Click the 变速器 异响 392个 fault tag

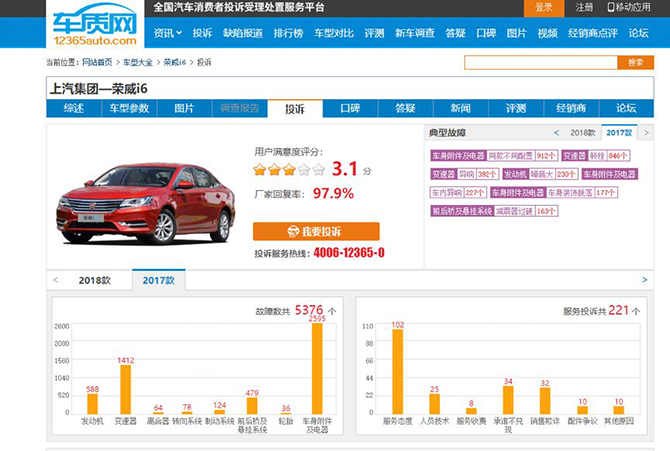click(464, 174)
